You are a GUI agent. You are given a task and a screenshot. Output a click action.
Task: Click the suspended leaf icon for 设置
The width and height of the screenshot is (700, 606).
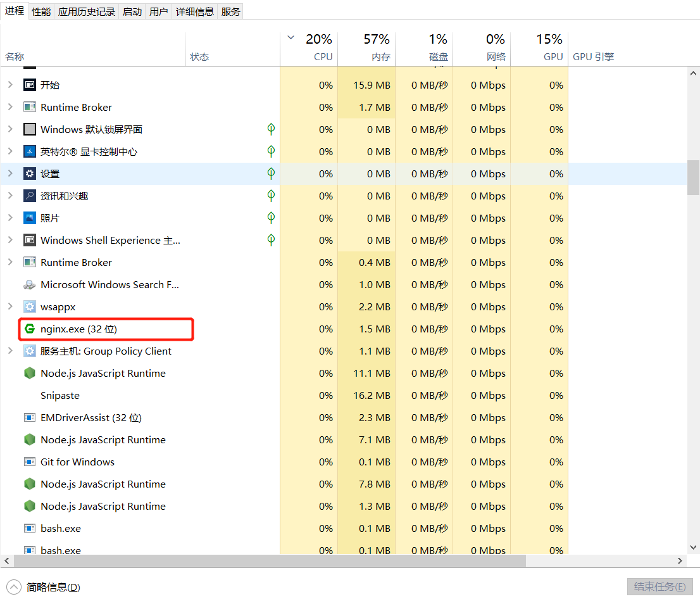[271, 174]
